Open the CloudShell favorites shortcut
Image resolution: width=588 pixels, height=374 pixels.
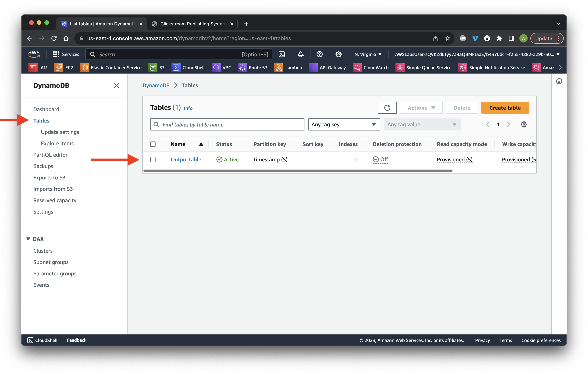[188, 68]
